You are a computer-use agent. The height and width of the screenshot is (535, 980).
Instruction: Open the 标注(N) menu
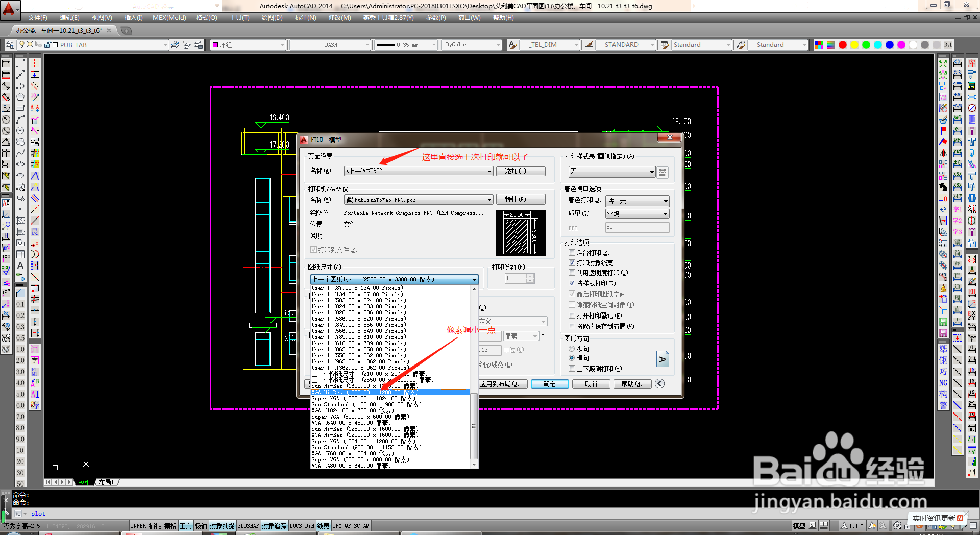pos(305,18)
